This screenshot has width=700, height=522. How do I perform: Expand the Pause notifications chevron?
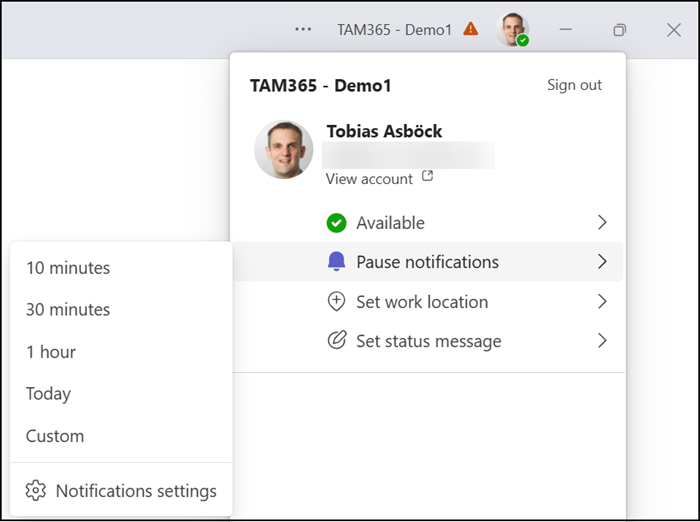602,261
